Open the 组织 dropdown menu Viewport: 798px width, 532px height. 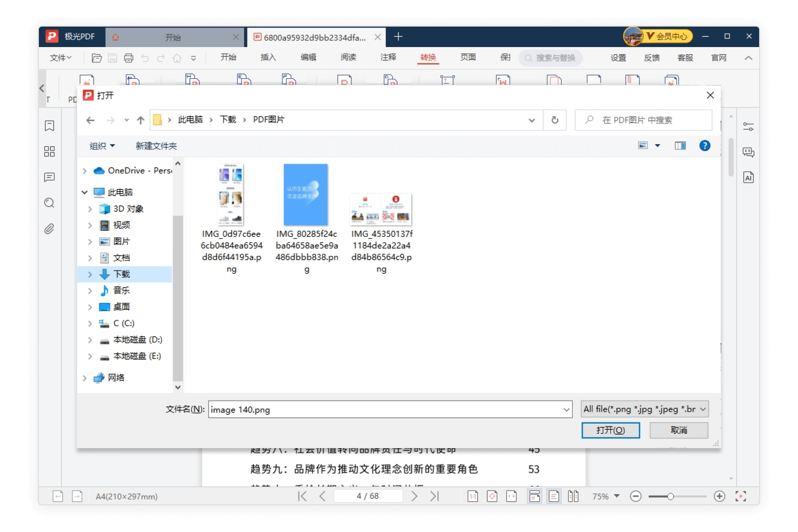102,146
